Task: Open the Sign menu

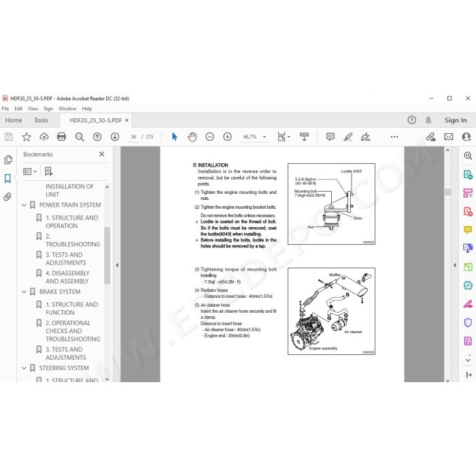Action: 48,109
